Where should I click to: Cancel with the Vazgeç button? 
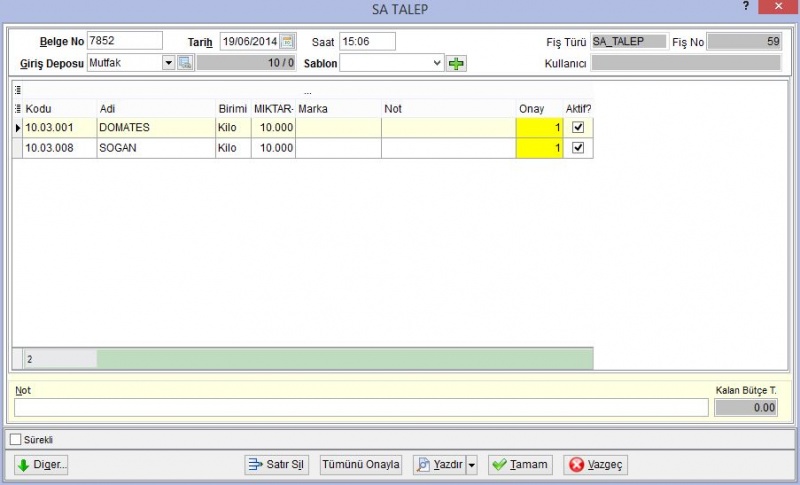coord(596,465)
